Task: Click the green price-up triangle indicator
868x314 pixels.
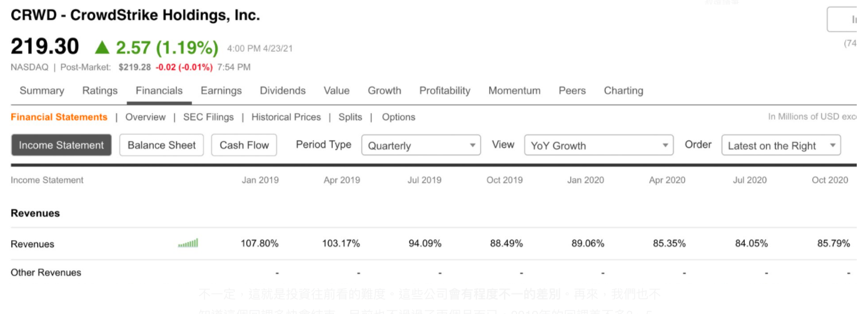Action: [x=102, y=47]
